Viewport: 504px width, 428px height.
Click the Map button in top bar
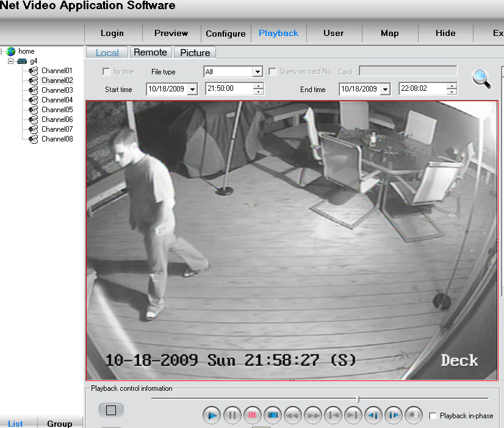click(x=389, y=33)
